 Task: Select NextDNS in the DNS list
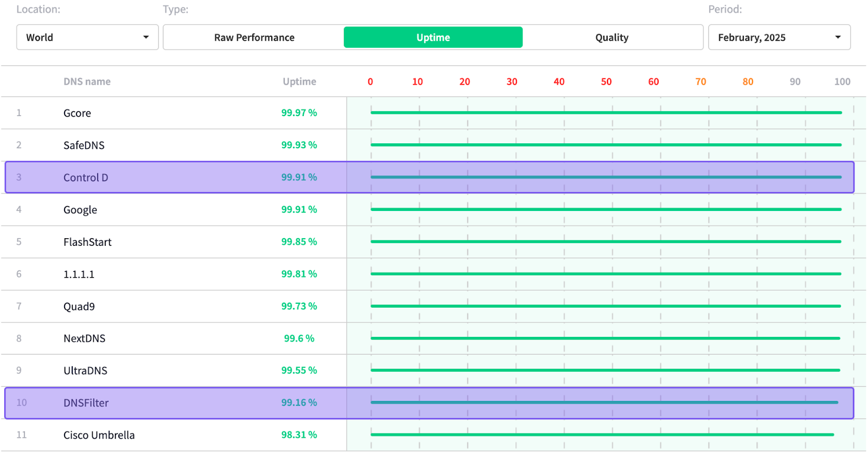coord(84,339)
